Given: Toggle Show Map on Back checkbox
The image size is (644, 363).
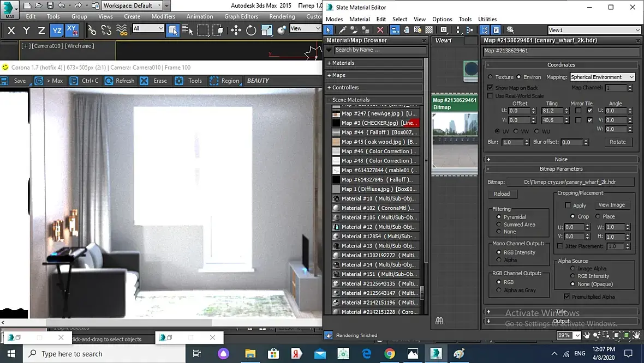Looking at the screenshot, I should [x=490, y=88].
